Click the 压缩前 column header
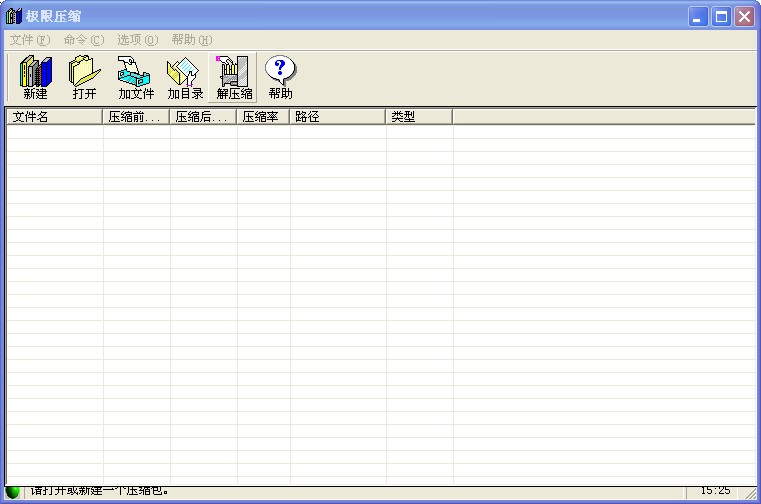The image size is (761, 504). click(136, 117)
